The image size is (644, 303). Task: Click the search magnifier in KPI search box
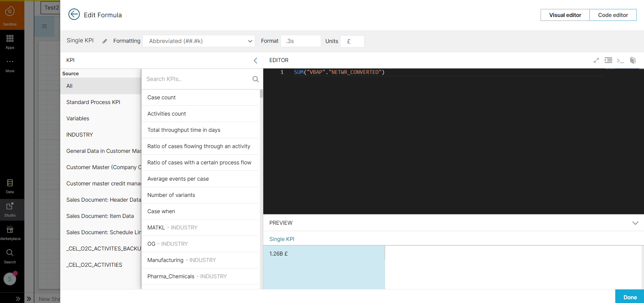click(256, 79)
